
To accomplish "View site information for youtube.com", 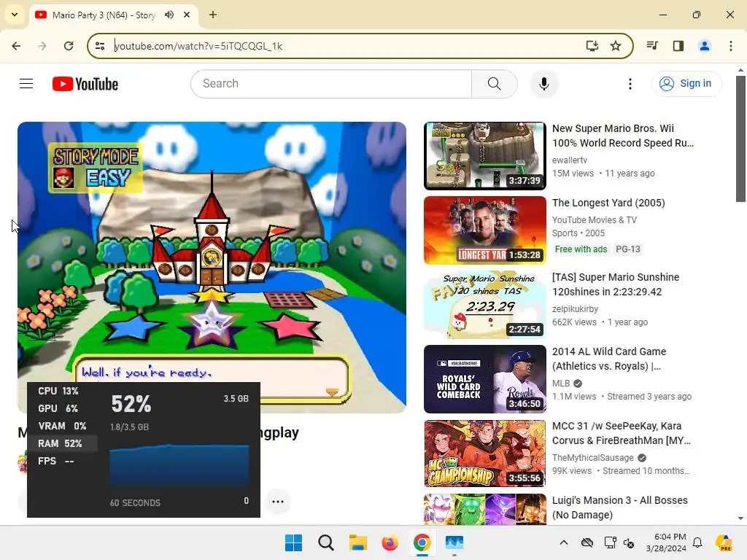I will pos(100,46).
